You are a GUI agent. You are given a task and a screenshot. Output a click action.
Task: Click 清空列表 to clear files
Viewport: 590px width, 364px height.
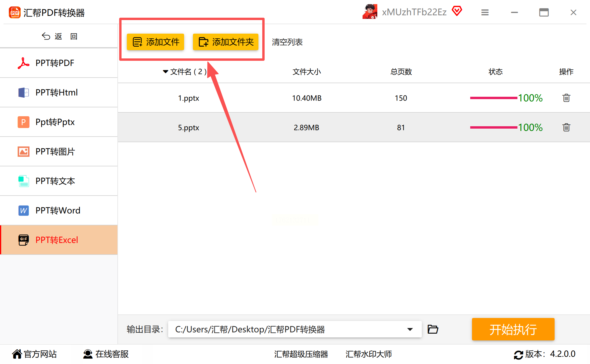pos(287,42)
